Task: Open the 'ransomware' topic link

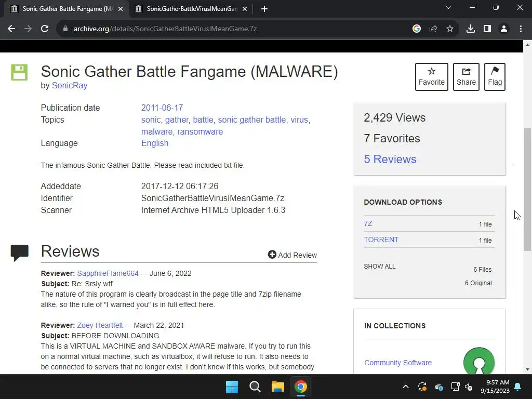Action: (200, 131)
